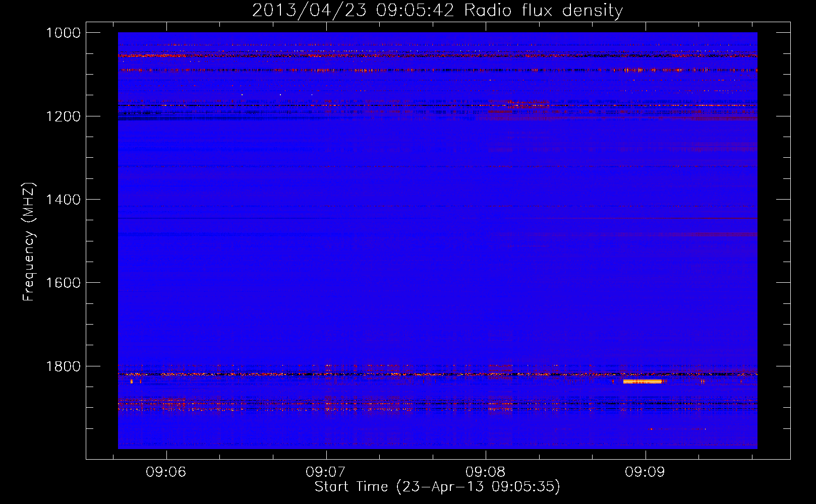Click the bright yellow burst near 1840 MHz
This screenshot has width=816, height=504.
pyautogui.click(x=643, y=382)
